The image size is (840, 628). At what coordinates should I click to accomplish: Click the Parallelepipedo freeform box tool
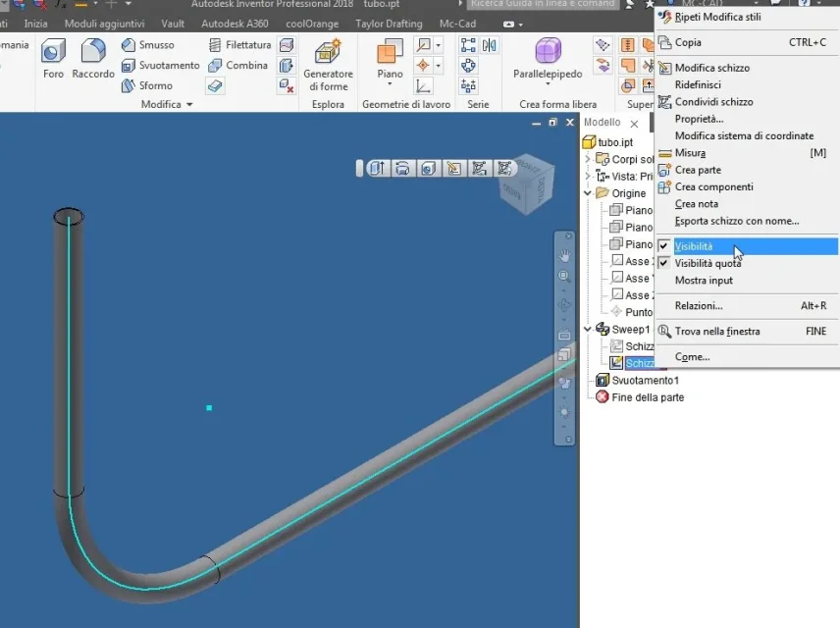pyautogui.click(x=548, y=60)
